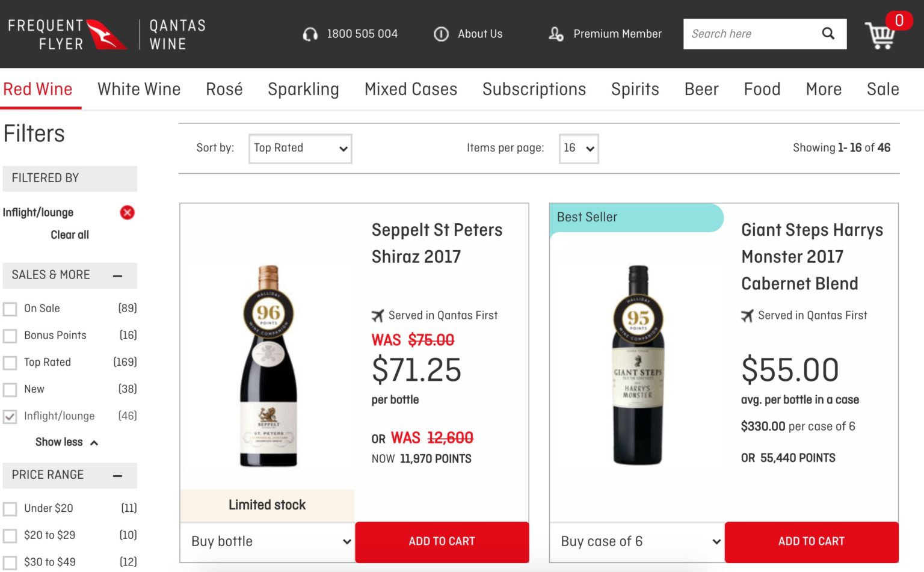
Task: Click the search magnifier icon
Action: point(828,34)
